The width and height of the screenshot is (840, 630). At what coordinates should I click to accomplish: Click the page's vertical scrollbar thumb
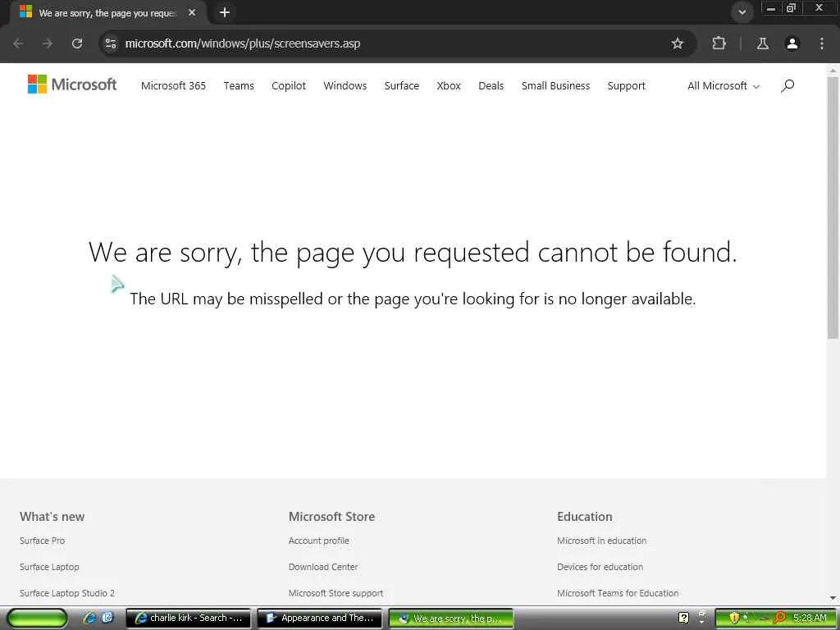(x=833, y=208)
